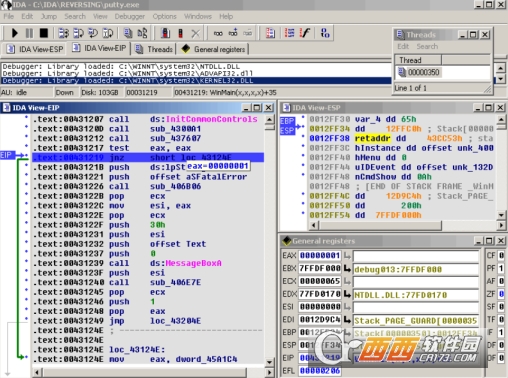This screenshot has width=508, height=378.
Task: Open the breakpoints list icon
Action: 165,33
